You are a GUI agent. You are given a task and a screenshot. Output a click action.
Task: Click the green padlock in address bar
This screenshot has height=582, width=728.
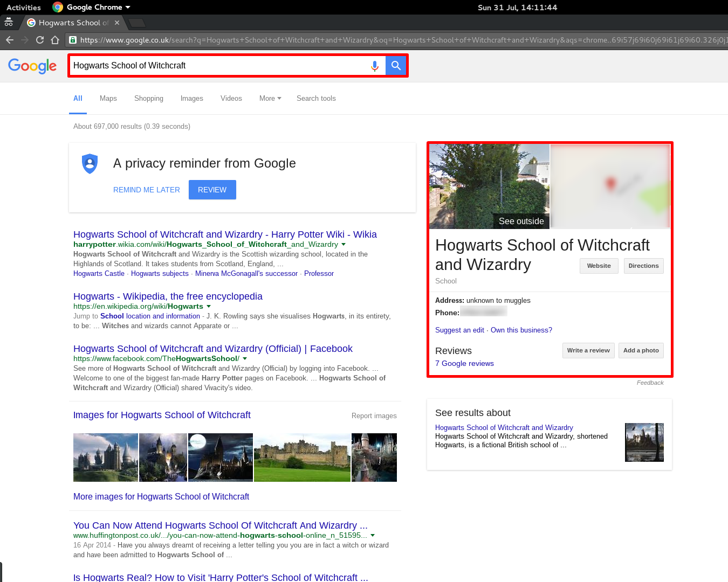pos(73,40)
